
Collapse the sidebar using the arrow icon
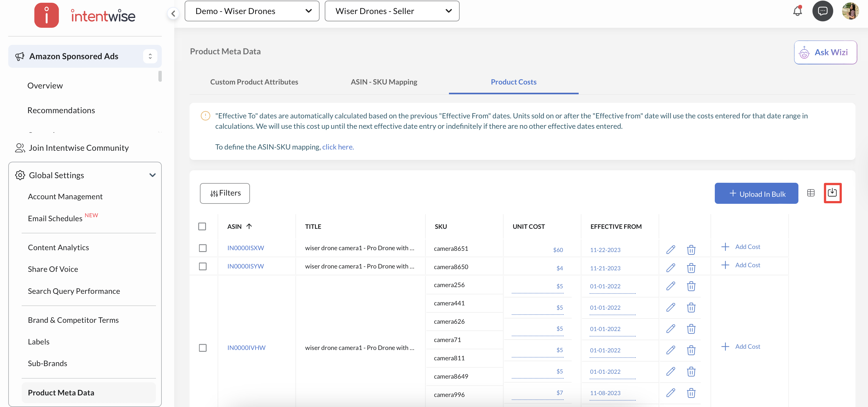[x=173, y=13]
